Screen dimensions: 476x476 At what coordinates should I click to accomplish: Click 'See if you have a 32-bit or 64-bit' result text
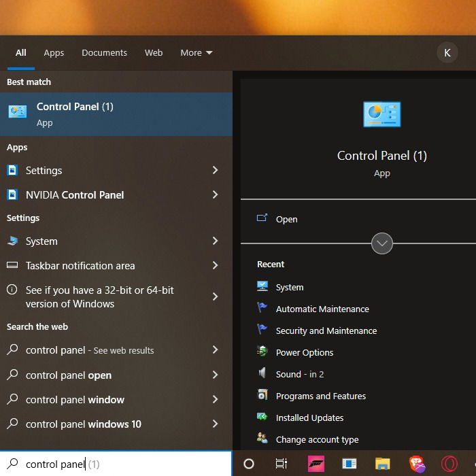pos(99,297)
